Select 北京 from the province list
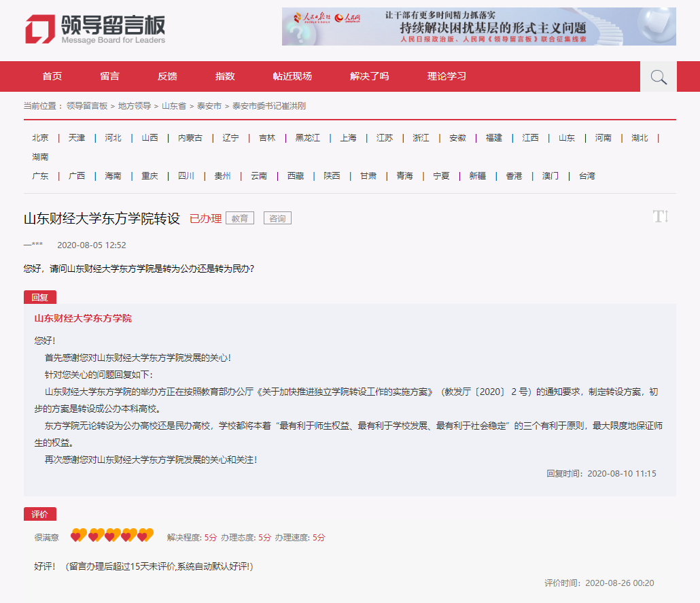This screenshot has width=700, height=603. 40,138
